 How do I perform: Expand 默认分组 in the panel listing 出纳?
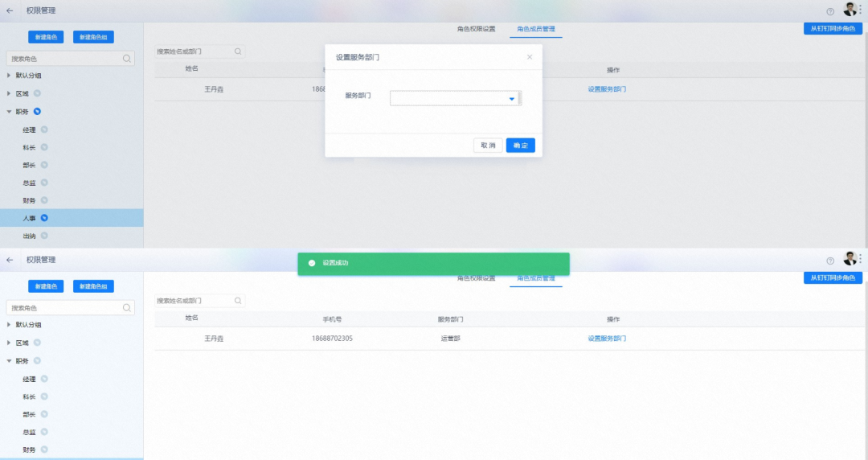(x=9, y=76)
